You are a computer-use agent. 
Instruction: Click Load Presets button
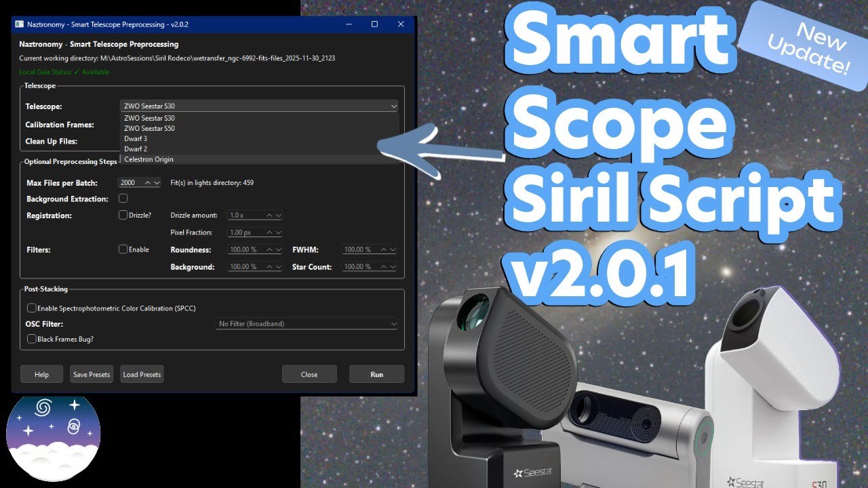tap(142, 374)
